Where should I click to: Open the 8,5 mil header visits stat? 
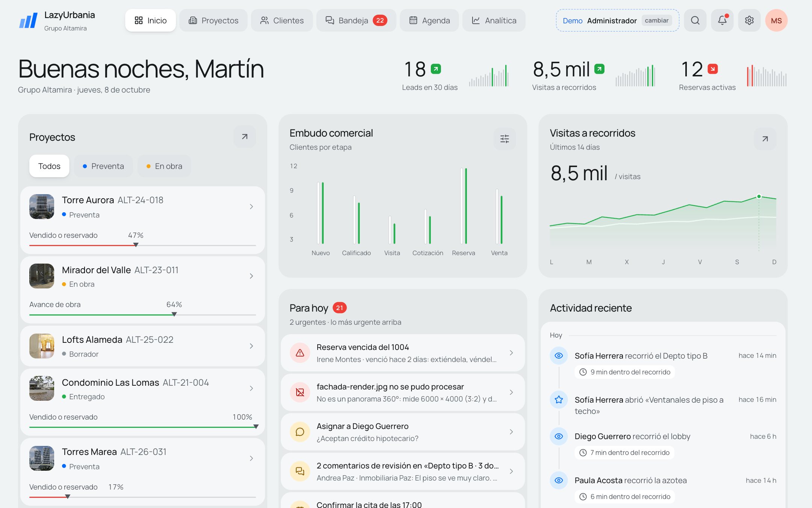tap(594, 76)
